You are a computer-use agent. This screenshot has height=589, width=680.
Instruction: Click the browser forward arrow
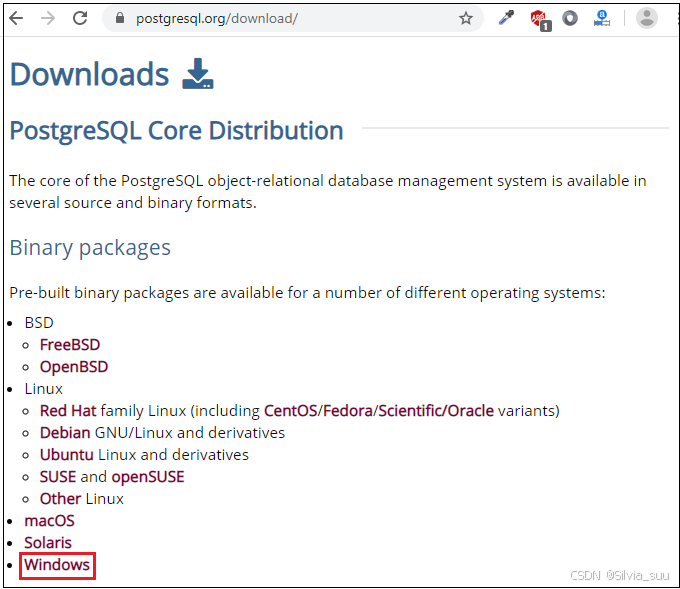48,18
